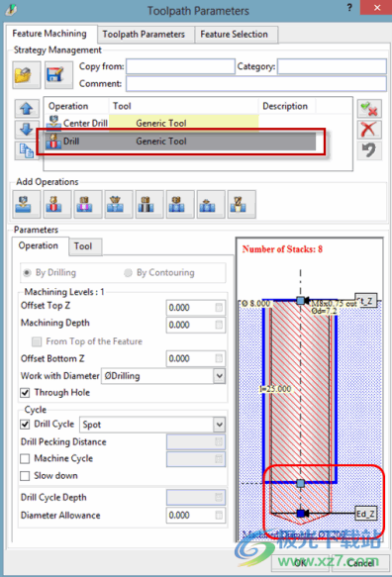Click calculator icon in Offset Top Z field
The width and height of the screenshot is (392, 577).
click(x=219, y=307)
